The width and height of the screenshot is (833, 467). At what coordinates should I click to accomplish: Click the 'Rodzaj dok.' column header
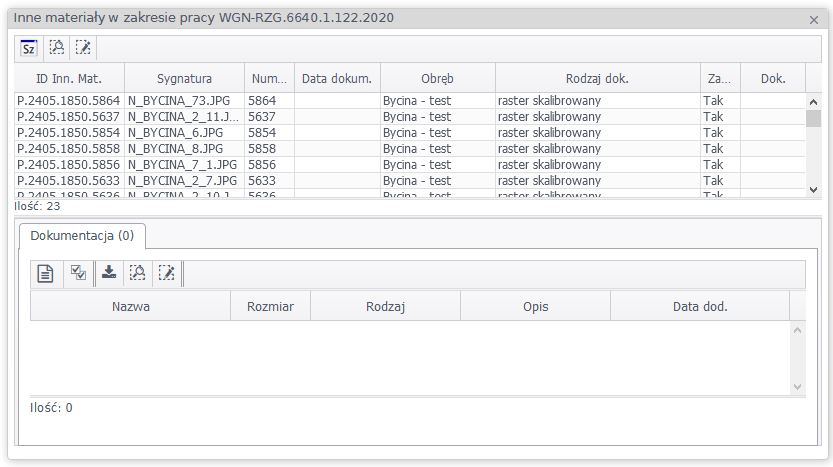[596, 78]
